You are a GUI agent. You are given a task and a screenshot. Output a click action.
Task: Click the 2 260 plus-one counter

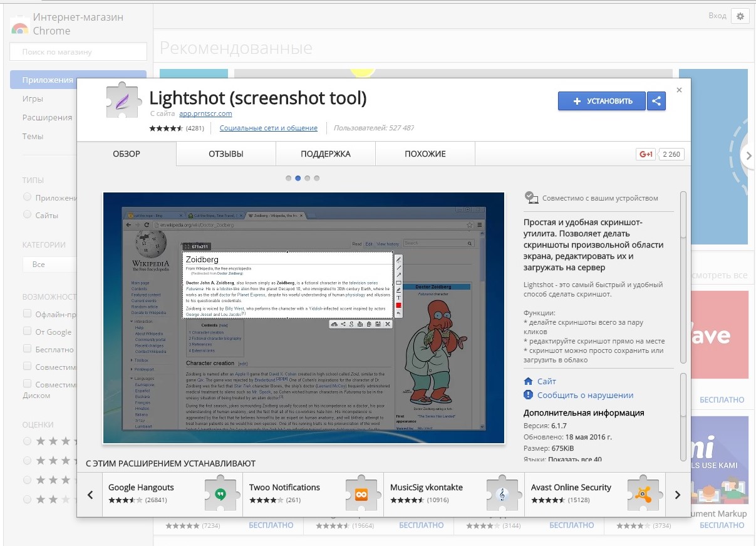671,154
